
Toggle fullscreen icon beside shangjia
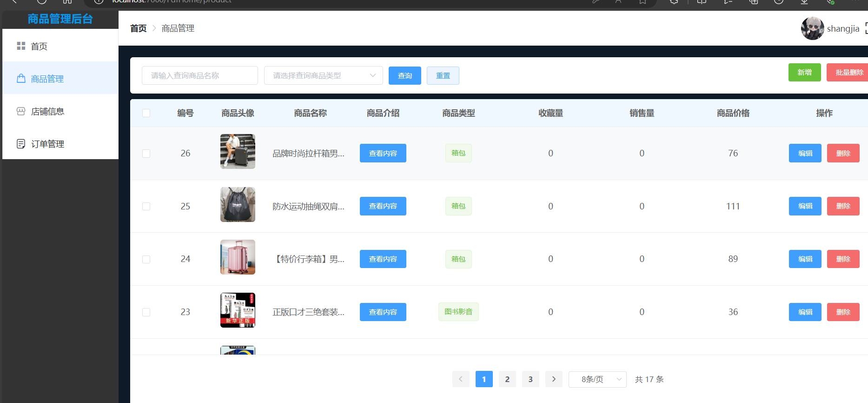pyautogui.click(x=866, y=28)
